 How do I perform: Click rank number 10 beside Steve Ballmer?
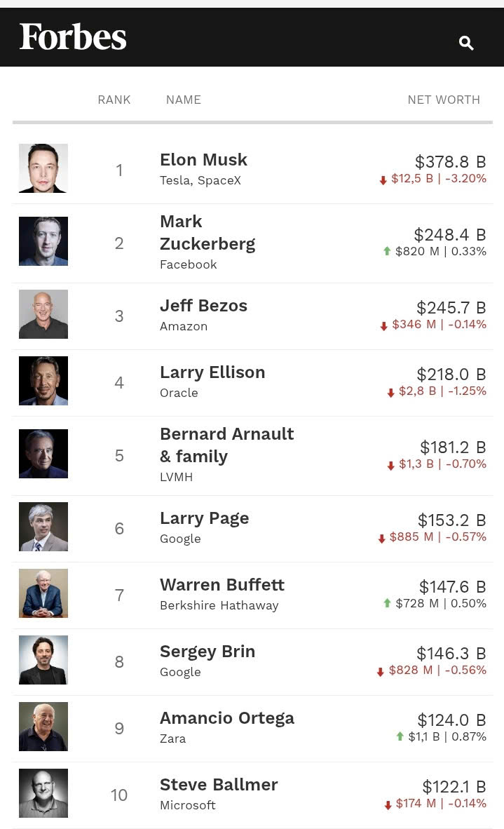(119, 795)
